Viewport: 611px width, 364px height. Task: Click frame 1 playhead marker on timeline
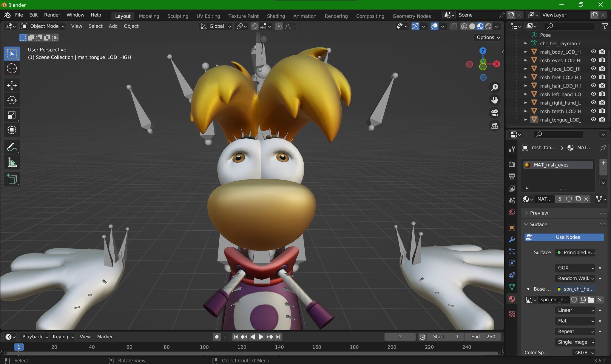coord(19,347)
